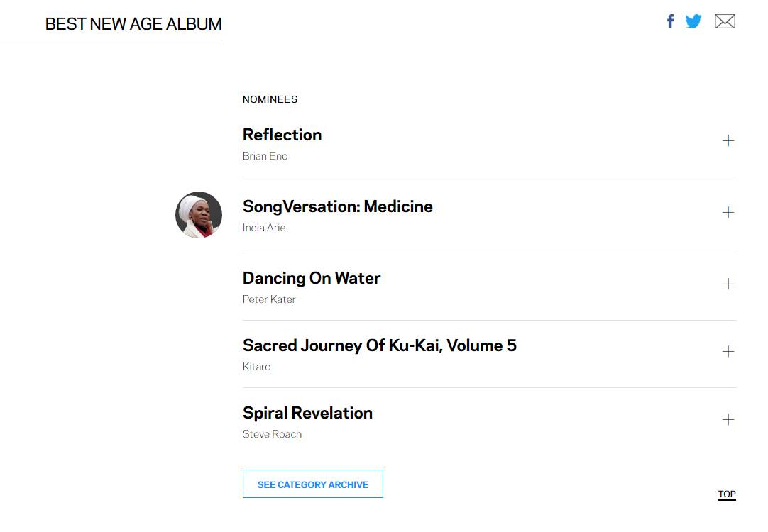
Task: Click the Best New Age Album heading
Action: point(133,24)
